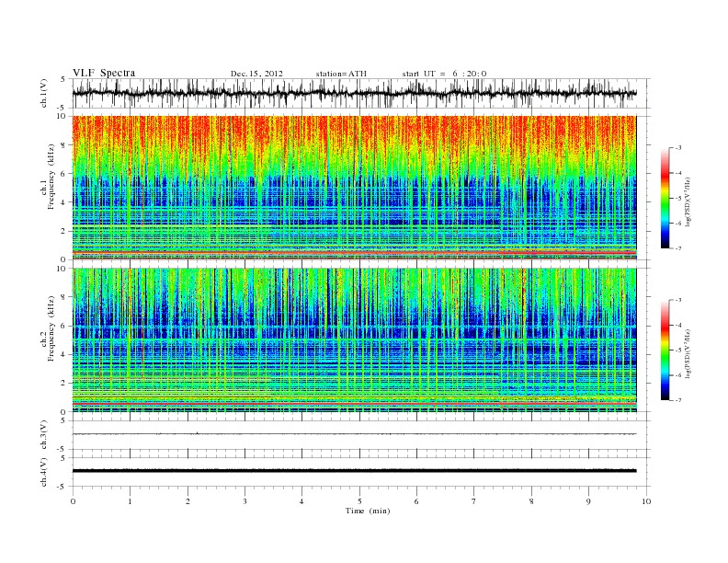
Task: Click the "-3" tick on the upper colorbar
Action: tap(677, 148)
